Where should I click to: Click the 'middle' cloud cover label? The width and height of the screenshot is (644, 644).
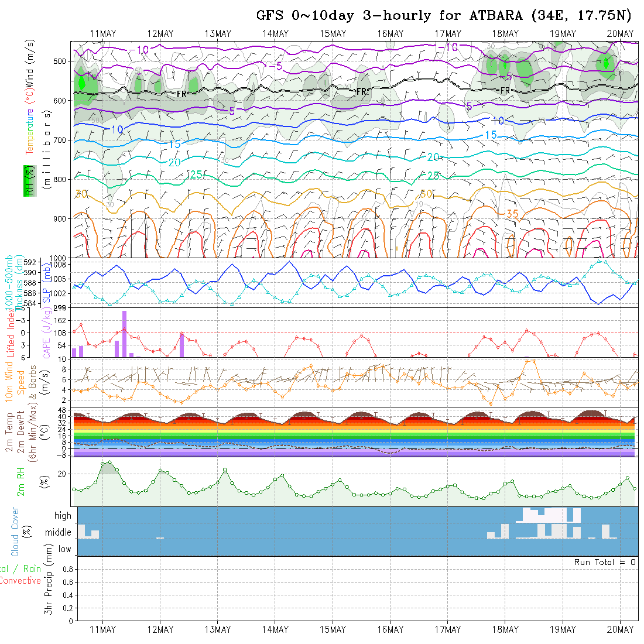(59, 533)
